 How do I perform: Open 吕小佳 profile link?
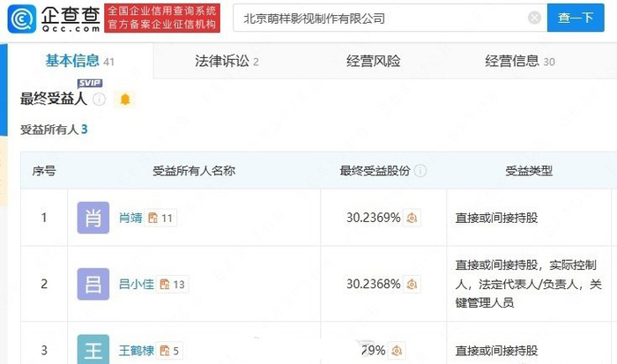[137, 284]
